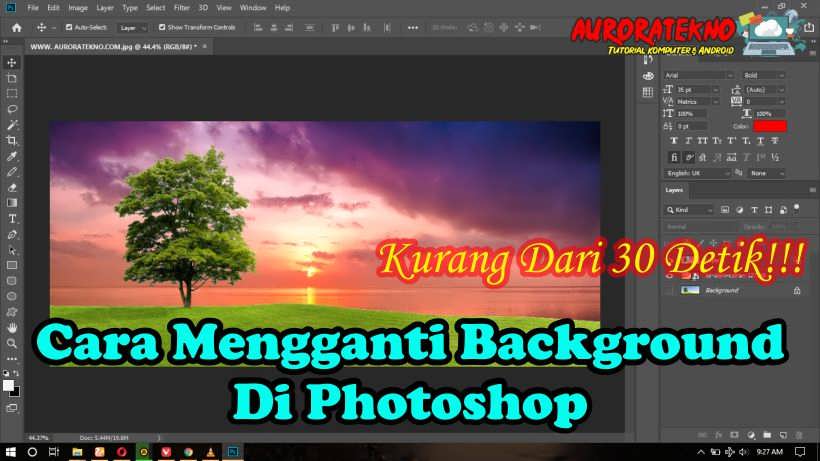Open the anti-aliasing None dropdown

pos(767,173)
